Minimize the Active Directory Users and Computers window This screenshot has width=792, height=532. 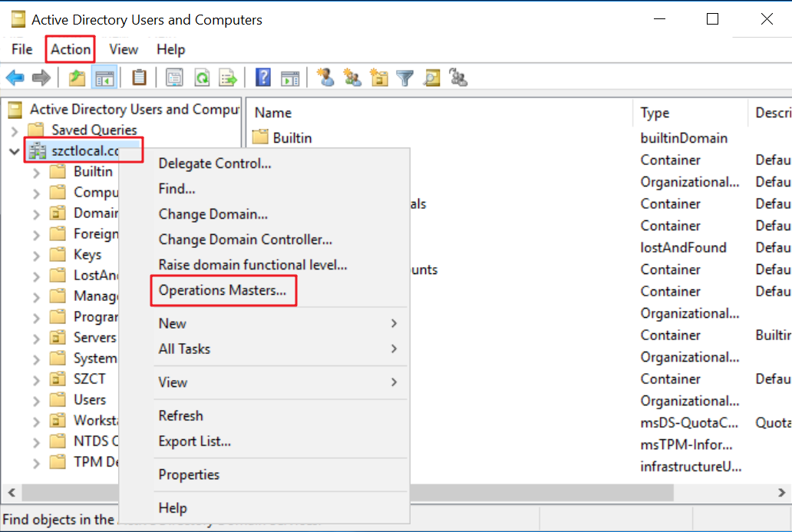659,19
